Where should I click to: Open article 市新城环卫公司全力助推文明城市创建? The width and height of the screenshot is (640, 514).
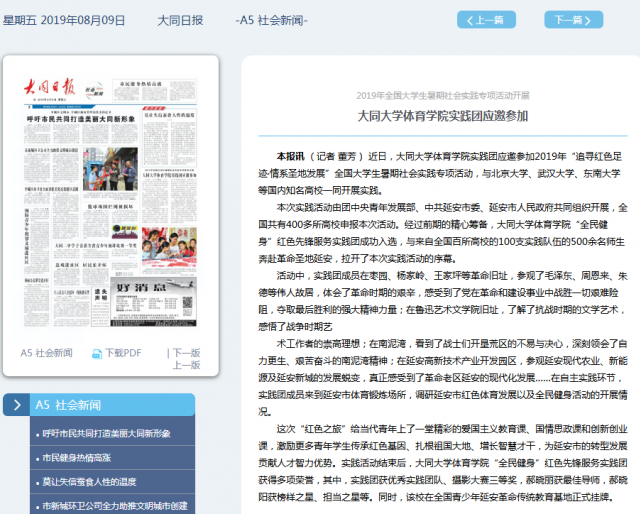tap(114, 506)
